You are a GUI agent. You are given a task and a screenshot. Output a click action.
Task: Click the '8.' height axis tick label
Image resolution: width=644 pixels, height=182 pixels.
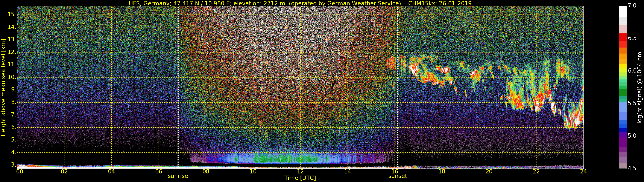click(x=13, y=102)
